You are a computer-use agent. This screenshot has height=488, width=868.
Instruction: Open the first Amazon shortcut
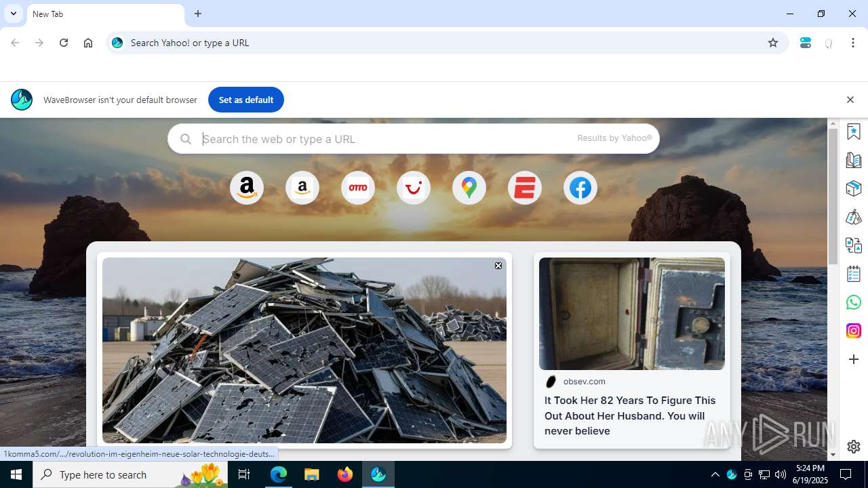247,188
